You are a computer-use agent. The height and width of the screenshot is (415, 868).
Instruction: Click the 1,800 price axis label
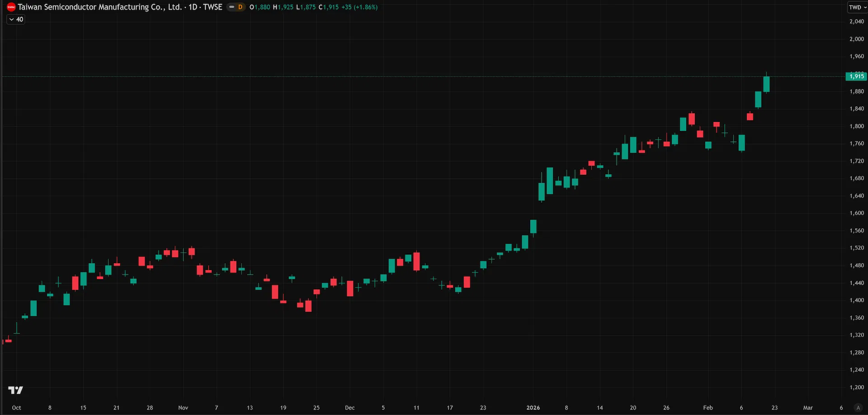(x=857, y=126)
